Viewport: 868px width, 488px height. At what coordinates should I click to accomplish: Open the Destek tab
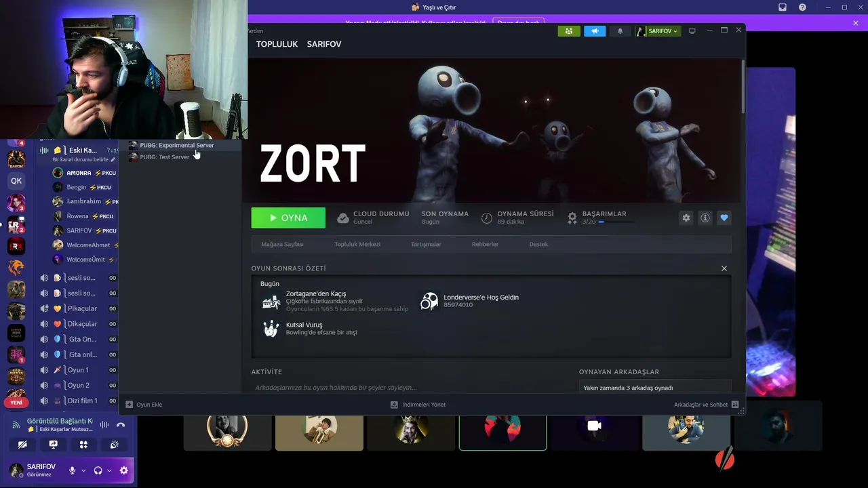[x=538, y=244]
